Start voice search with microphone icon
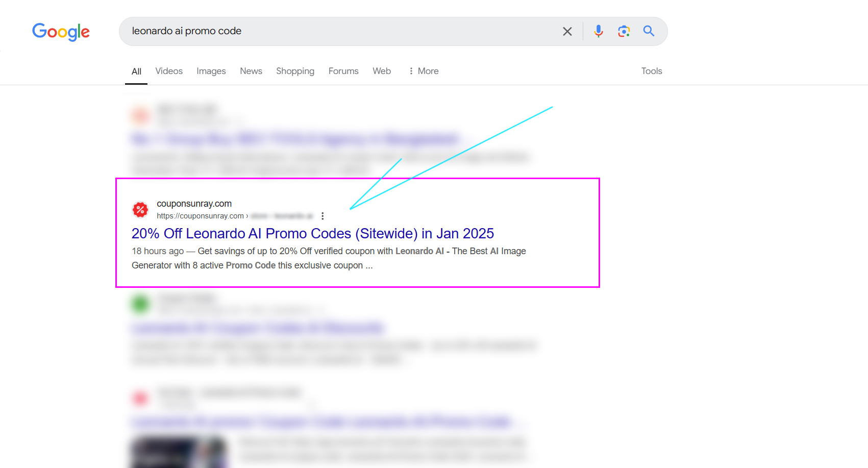 (x=599, y=31)
